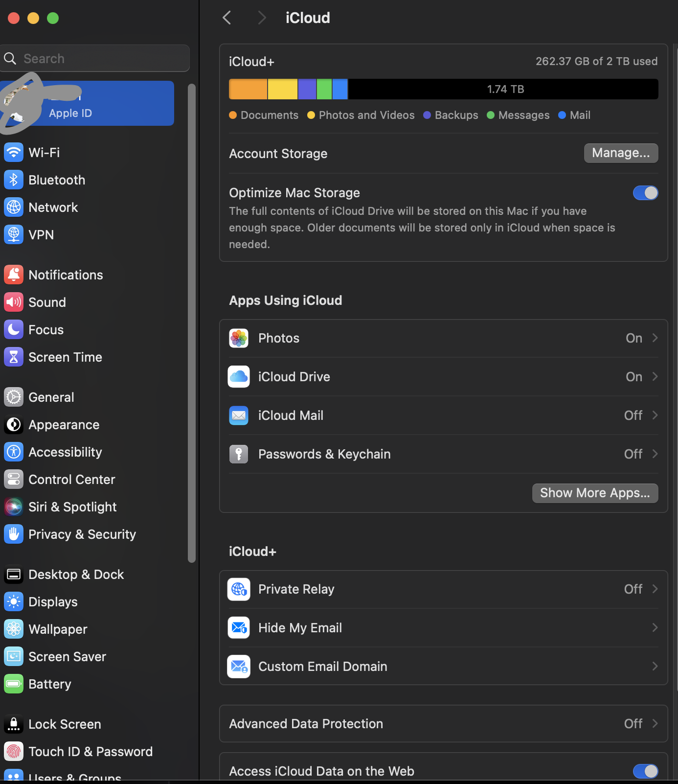Image resolution: width=678 pixels, height=784 pixels.
Task: Go to Bluetooth settings
Action: tap(87, 180)
